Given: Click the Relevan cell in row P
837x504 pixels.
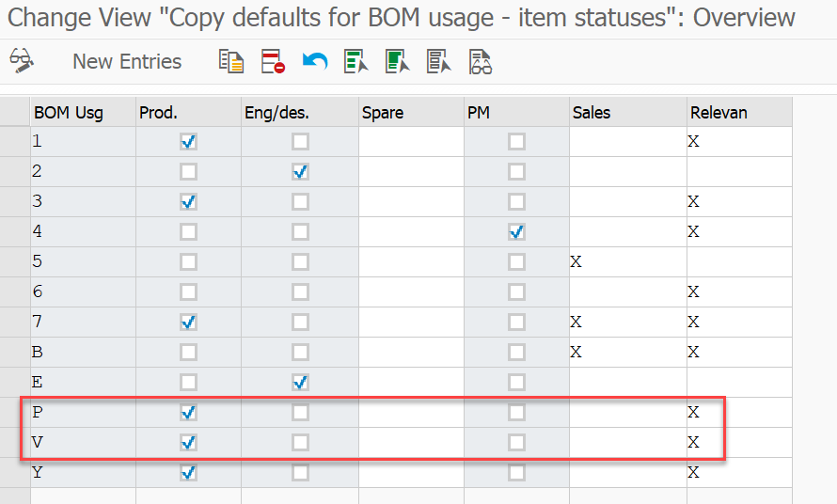Looking at the screenshot, I should tap(739, 412).
